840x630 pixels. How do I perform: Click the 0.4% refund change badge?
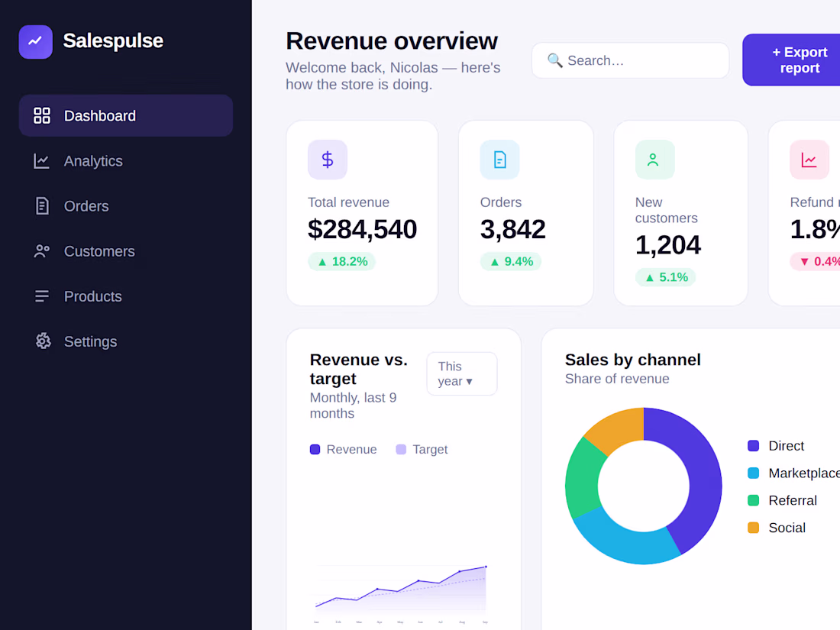pyautogui.click(x=815, y=261)
